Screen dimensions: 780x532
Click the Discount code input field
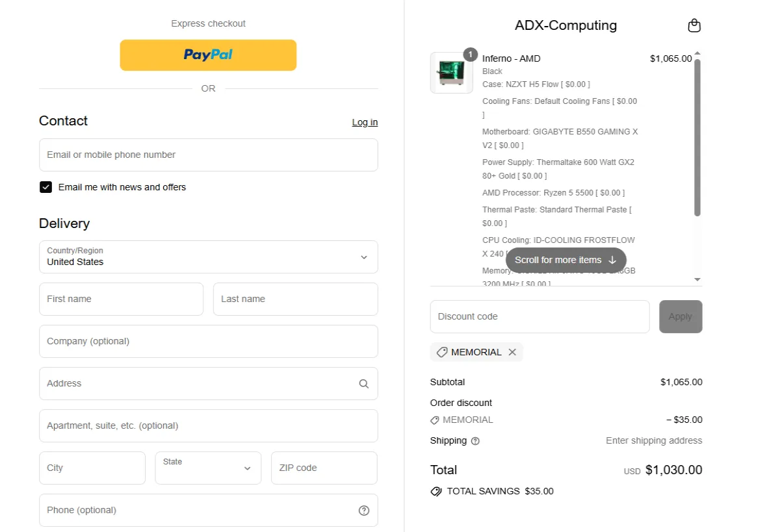click(x=539, y=316)
